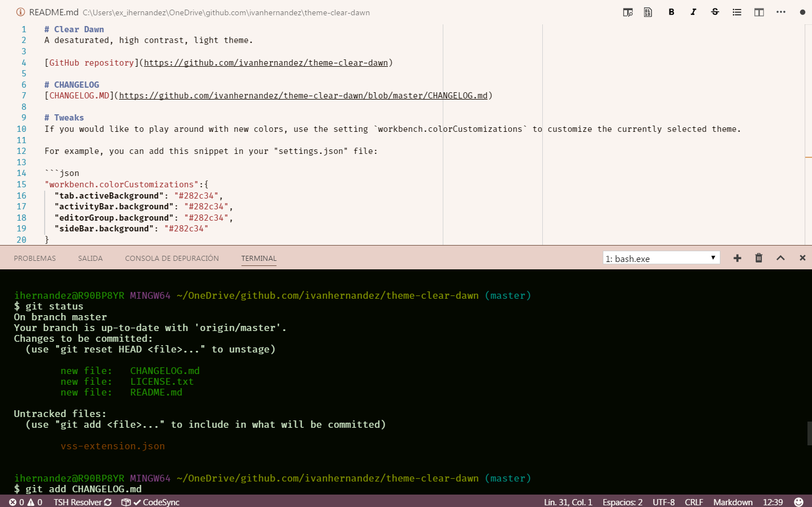Click TSH Resolver in the status bar

click(x=83, y=502)
